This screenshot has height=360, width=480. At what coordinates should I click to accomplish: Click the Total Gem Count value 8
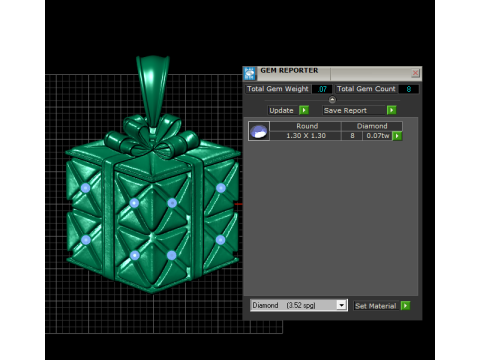(409, 89)
